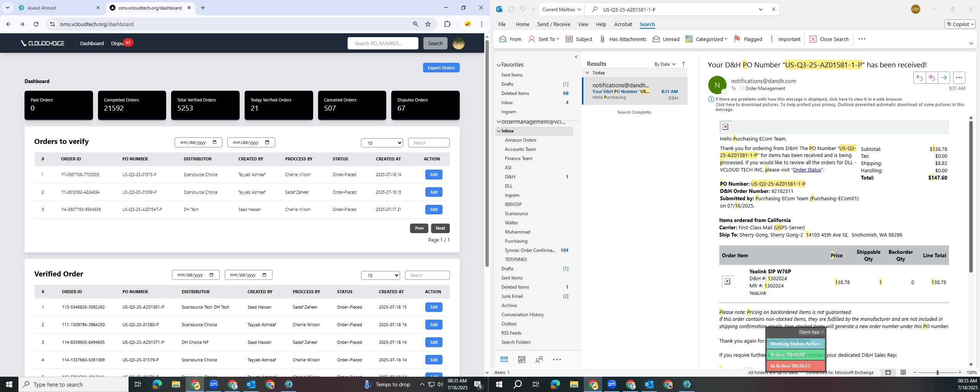
Task: Select the notifications@dandh email result
Action: tap(635, 91)
